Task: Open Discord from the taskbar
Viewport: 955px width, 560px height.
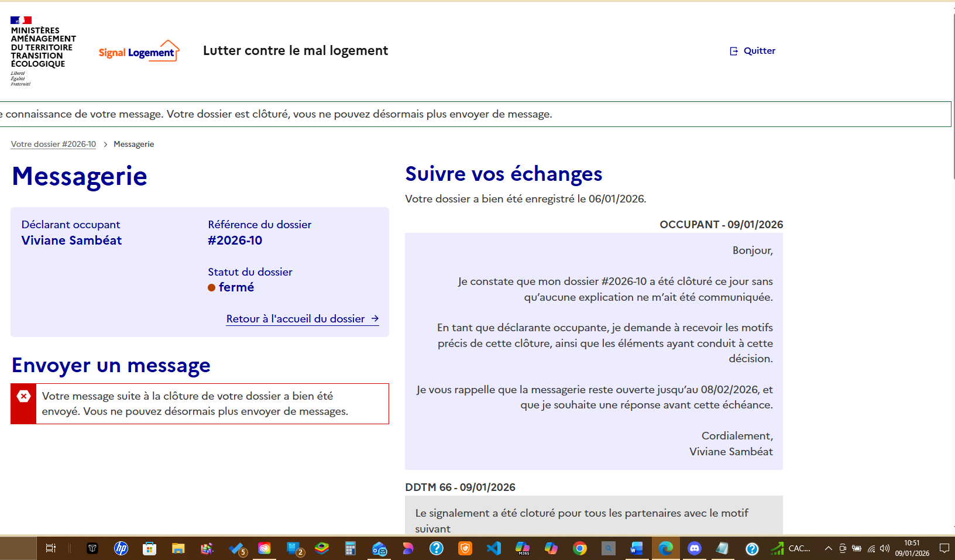Action: coord(695,548)
